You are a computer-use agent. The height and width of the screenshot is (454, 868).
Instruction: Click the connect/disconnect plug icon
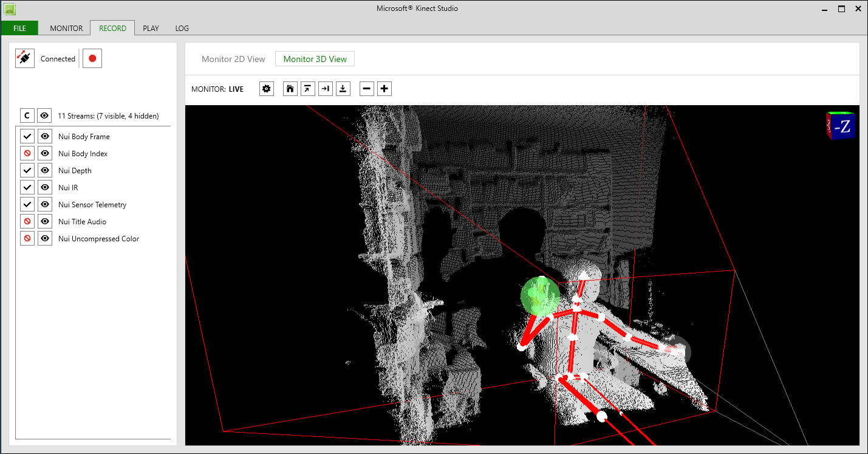(25, 58)
